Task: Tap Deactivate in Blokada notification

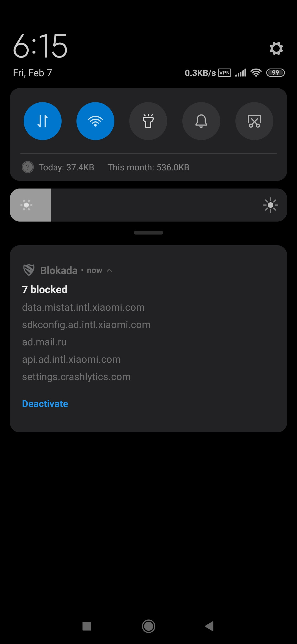Action: (x=45, y=404)
